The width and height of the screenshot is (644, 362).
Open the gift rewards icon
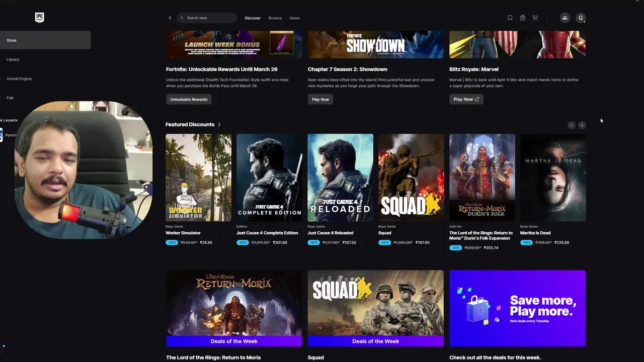pyautogui.click(x=522, y=18)
